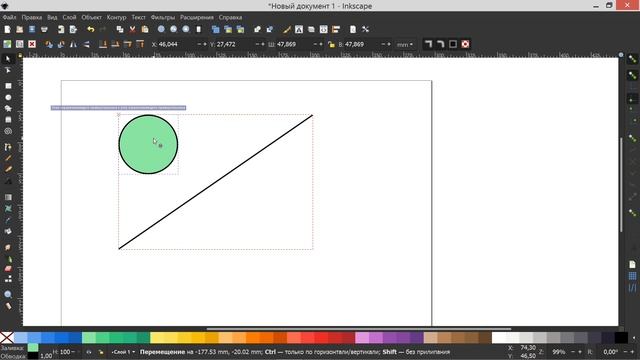Viewport: 640px width, 360px height.
Task: Toggle move gradients with object
Action: 453,44
